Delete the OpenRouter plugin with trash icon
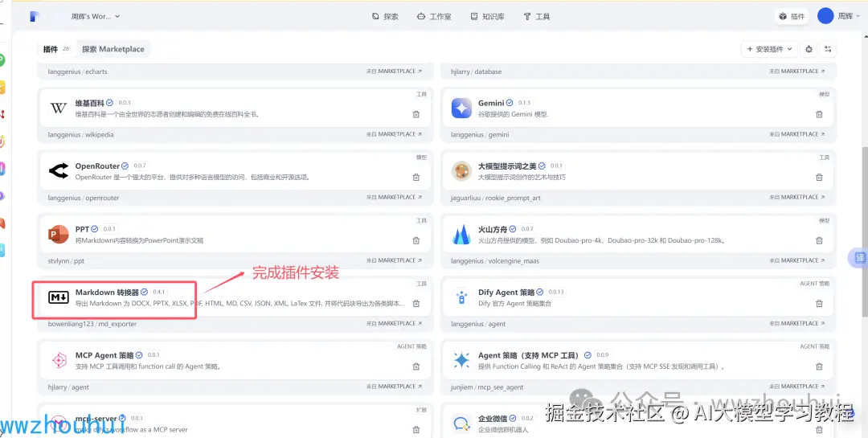Viewport: 868px width, 438px height. (x=416, y=177)
